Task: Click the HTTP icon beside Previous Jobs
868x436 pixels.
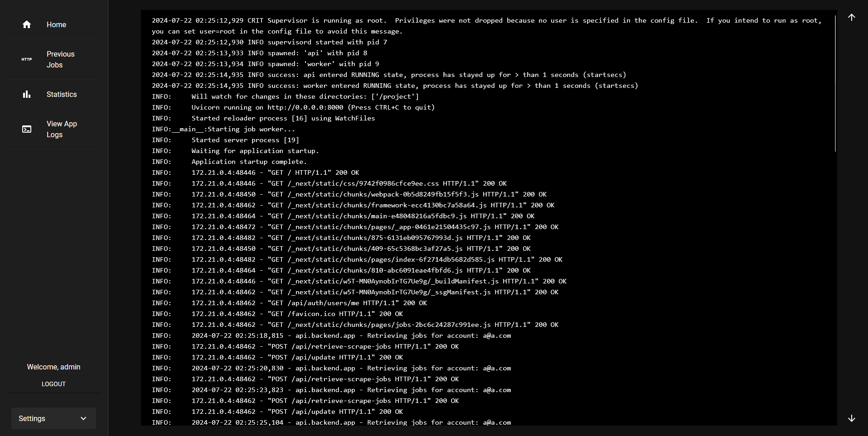Action: (x=27, y=59)
